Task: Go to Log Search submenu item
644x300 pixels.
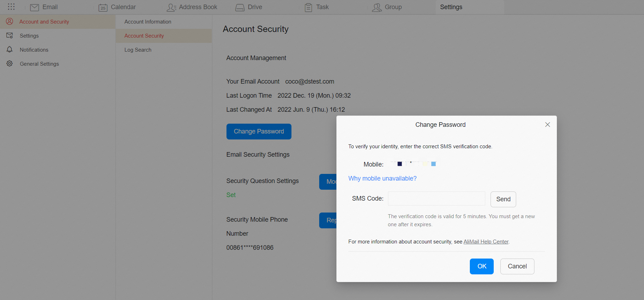Action: [138, 50]
